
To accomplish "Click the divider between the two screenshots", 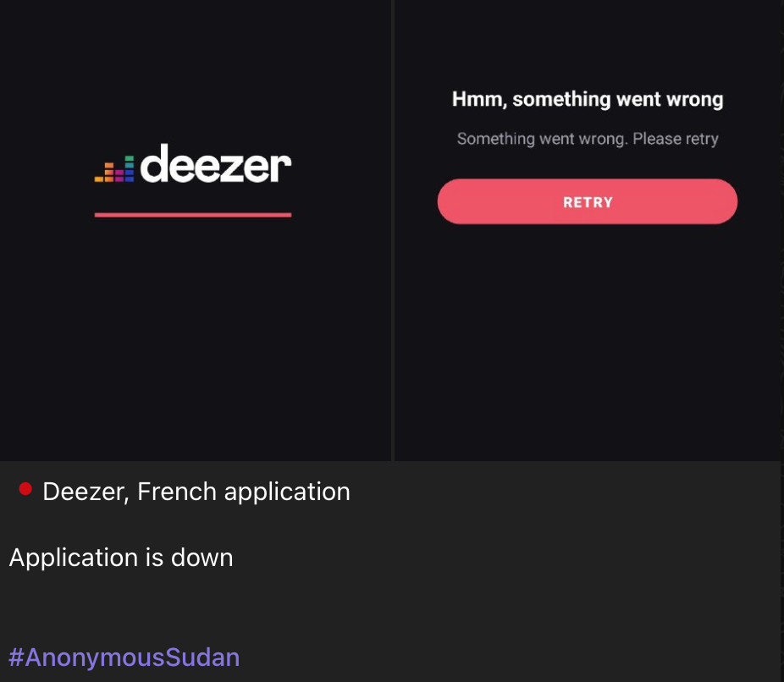I will click(x=393, y=230).
